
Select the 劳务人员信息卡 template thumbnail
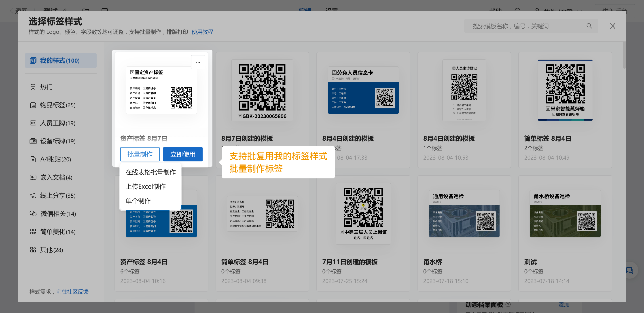point(363,90)
